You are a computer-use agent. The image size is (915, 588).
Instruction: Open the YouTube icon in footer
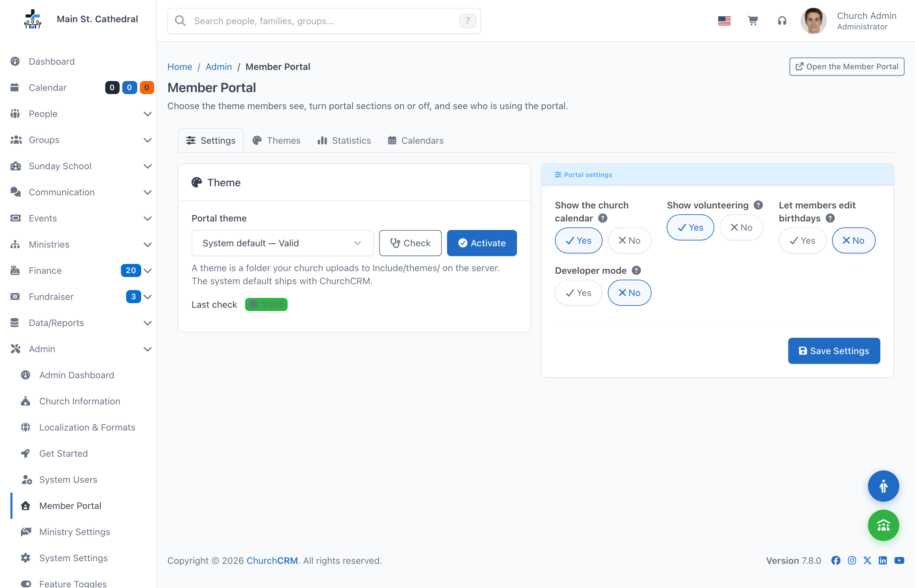899,560
